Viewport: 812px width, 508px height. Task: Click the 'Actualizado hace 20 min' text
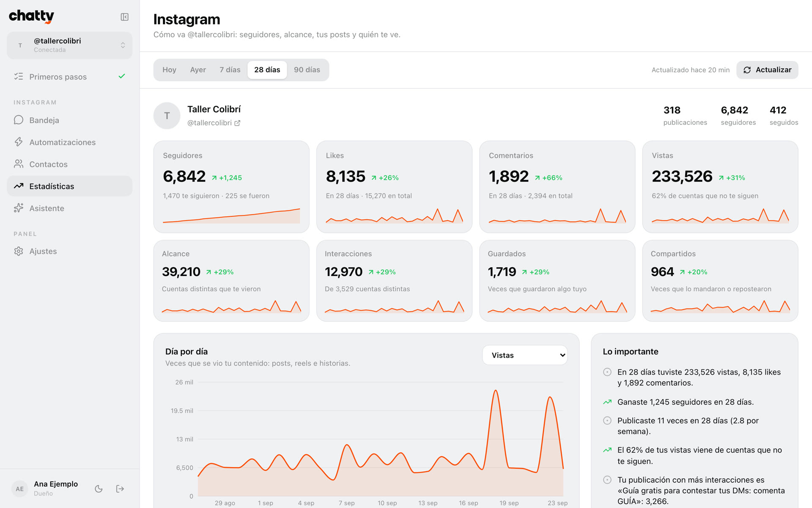[x=690, y=70]
